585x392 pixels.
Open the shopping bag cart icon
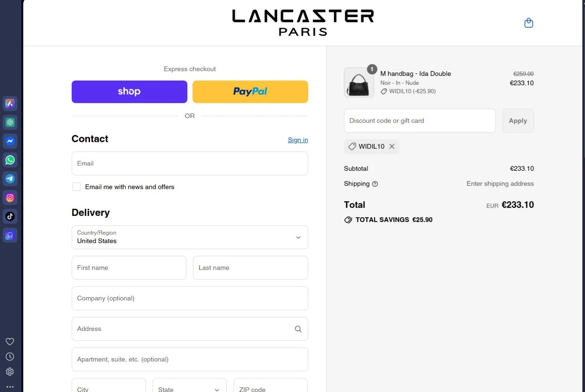click(528, 23)
